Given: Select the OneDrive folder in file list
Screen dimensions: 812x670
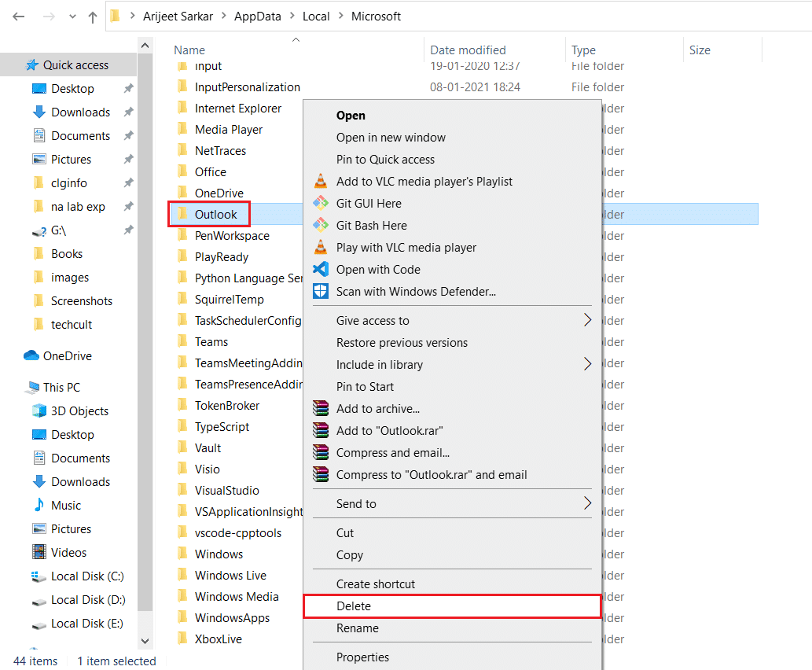Looking at the screenshot, I should pyautogui.click(x=219, y=193).
